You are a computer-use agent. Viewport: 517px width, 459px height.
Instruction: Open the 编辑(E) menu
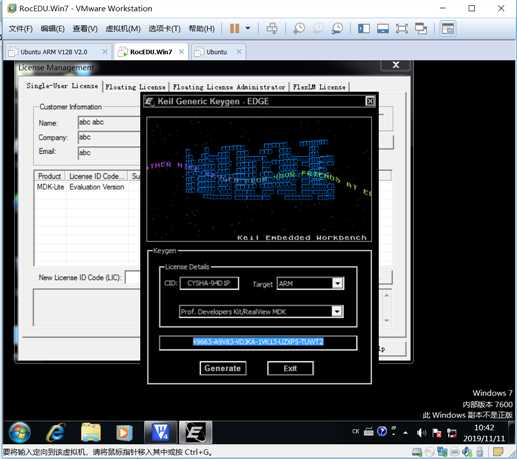point(52,29)
